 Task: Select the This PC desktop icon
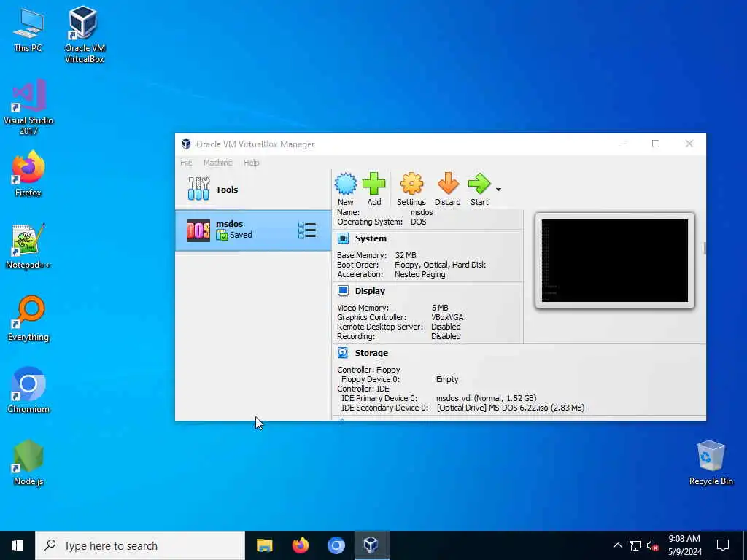(x=28, y=30)
